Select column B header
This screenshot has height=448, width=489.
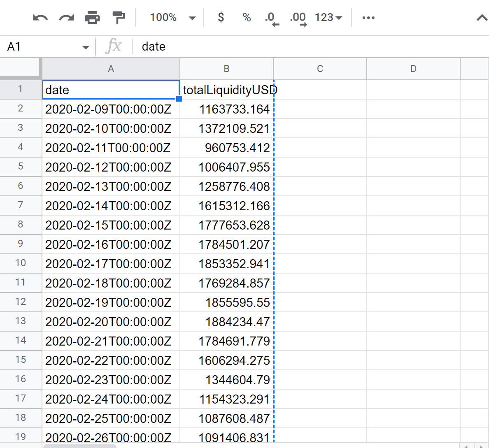[226, 69]
